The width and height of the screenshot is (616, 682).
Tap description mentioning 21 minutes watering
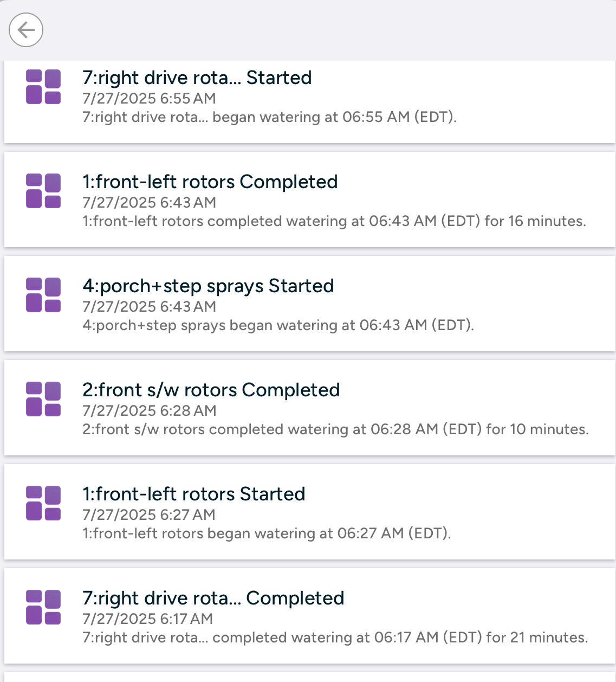335,638
